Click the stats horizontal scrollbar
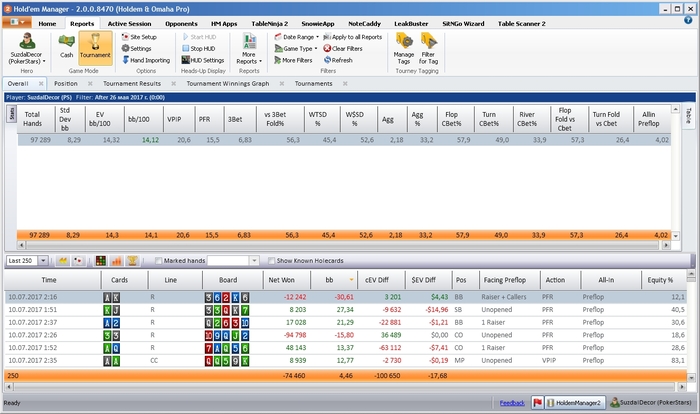700x414 pixels. point(343,245)
